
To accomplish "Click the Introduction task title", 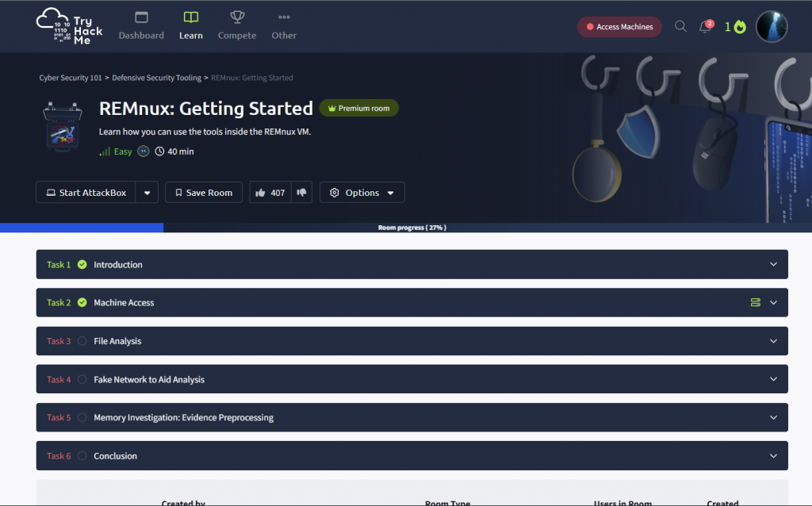I will pos(118,265).
